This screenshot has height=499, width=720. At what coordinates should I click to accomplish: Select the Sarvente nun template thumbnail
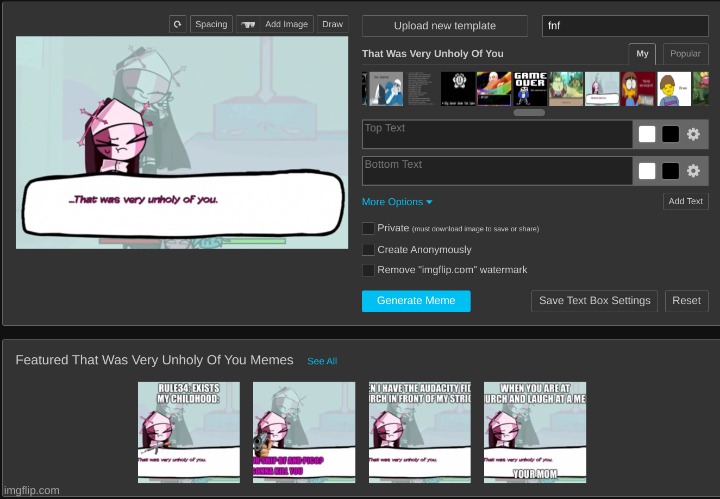602,89
